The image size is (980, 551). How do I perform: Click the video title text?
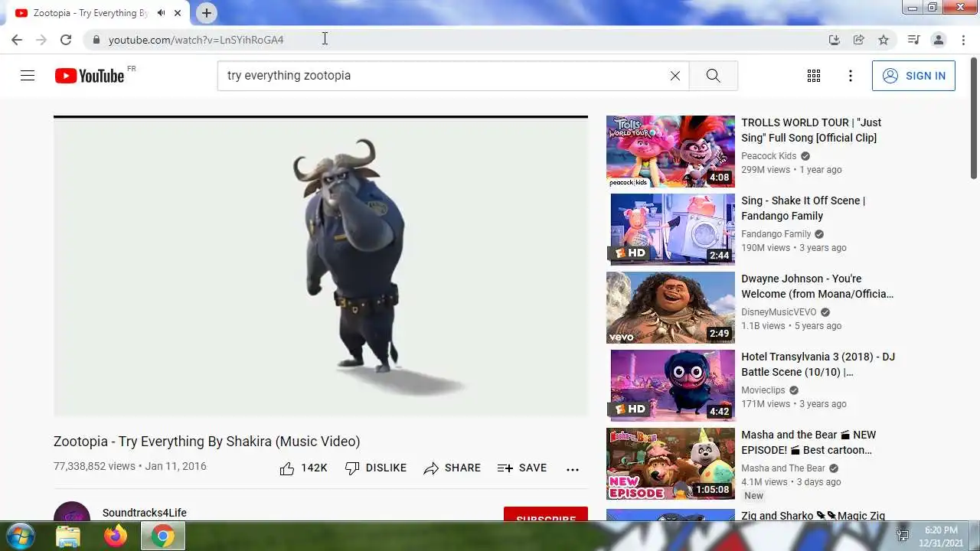(x=207, y=442)
